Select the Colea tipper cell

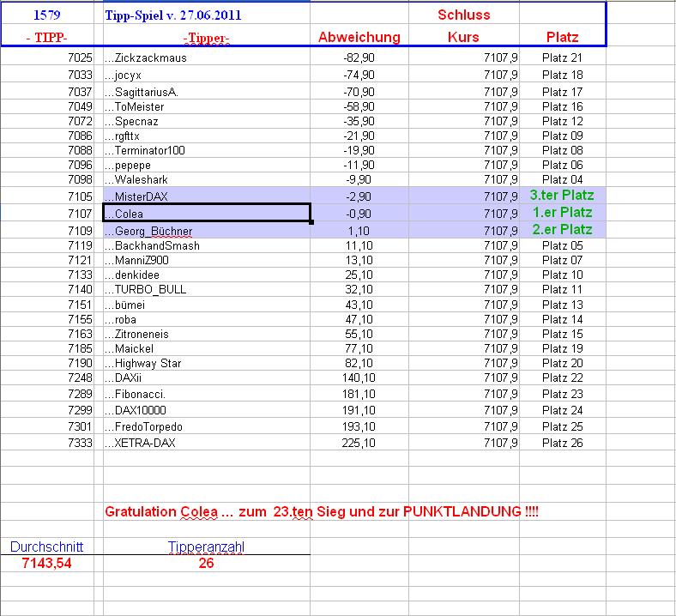click(207, 214)
